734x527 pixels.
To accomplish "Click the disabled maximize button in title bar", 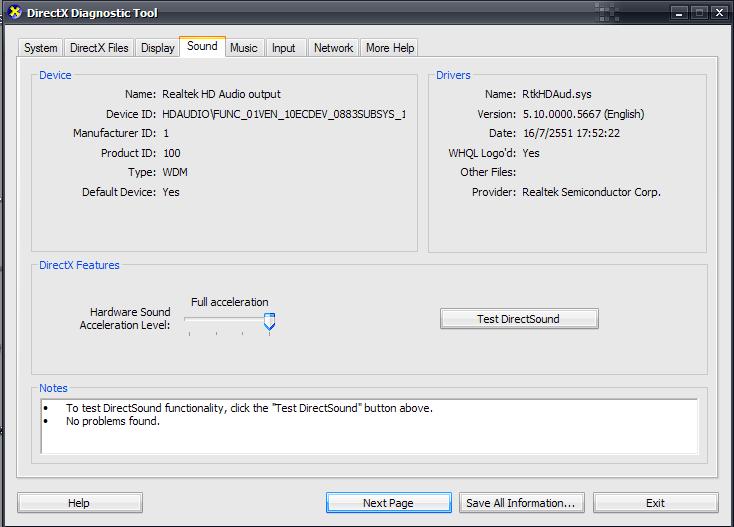I will (697, 13).
